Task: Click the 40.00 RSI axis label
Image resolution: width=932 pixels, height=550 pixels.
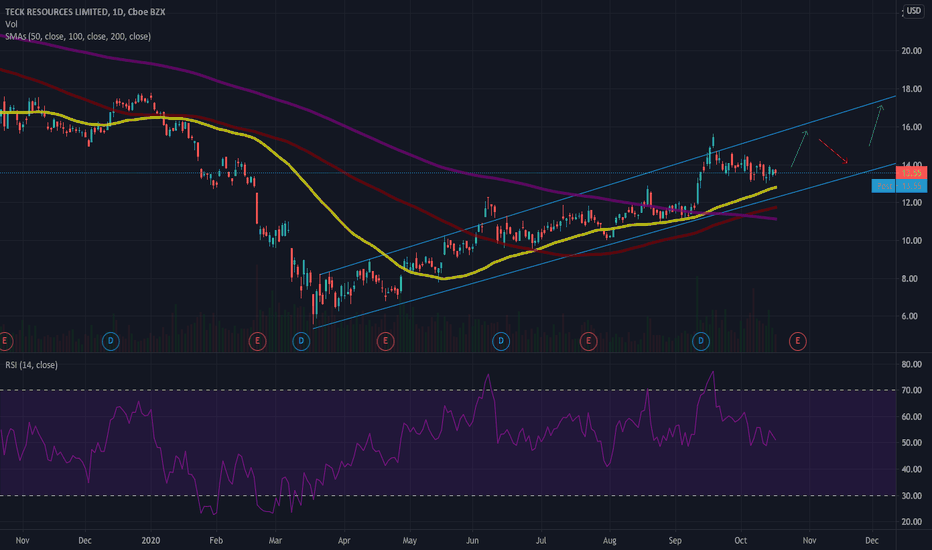Action: [x=911, y=469]
